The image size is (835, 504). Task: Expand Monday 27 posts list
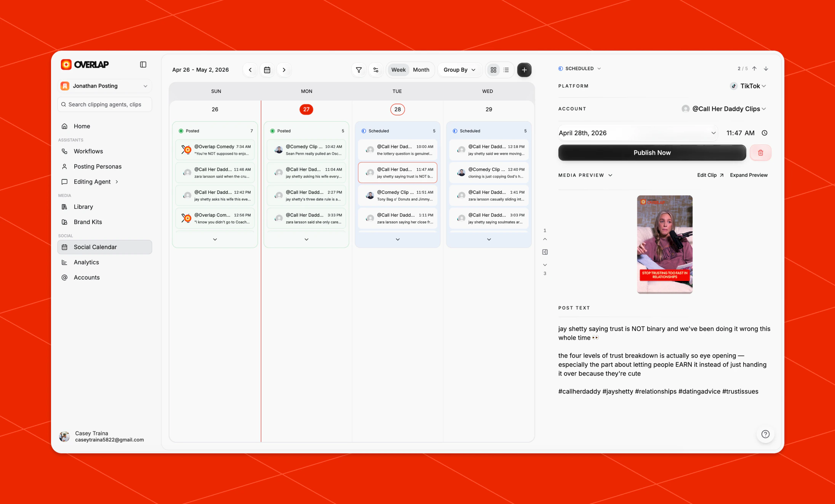[306, 240]
